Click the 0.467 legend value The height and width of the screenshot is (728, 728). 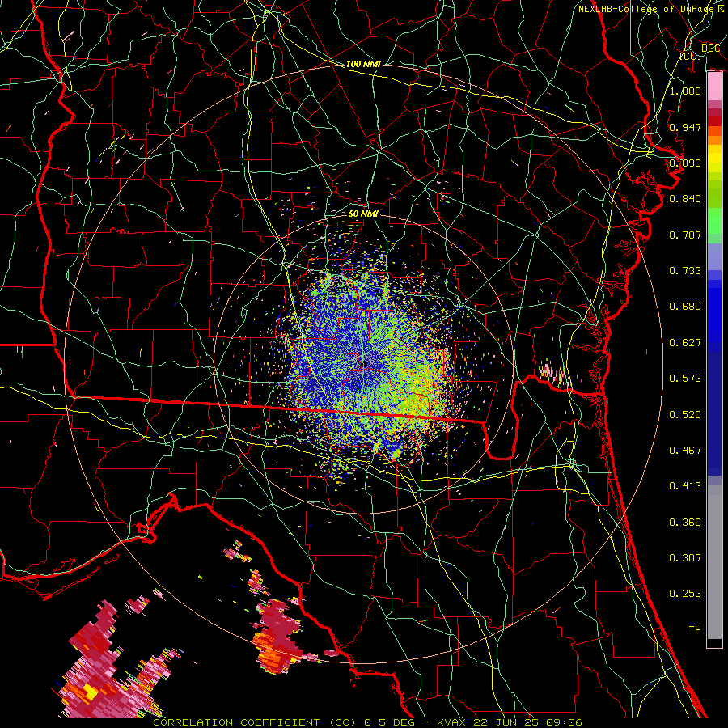(685, 451)
